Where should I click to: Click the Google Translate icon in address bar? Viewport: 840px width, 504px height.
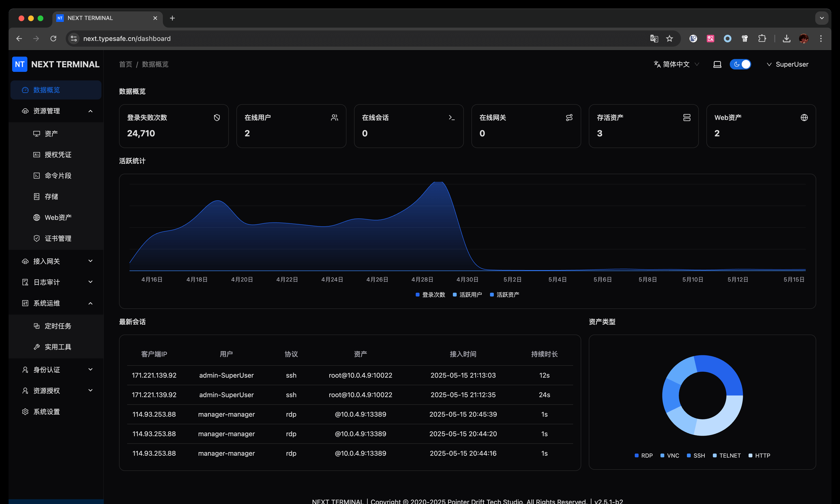point(654,38)
